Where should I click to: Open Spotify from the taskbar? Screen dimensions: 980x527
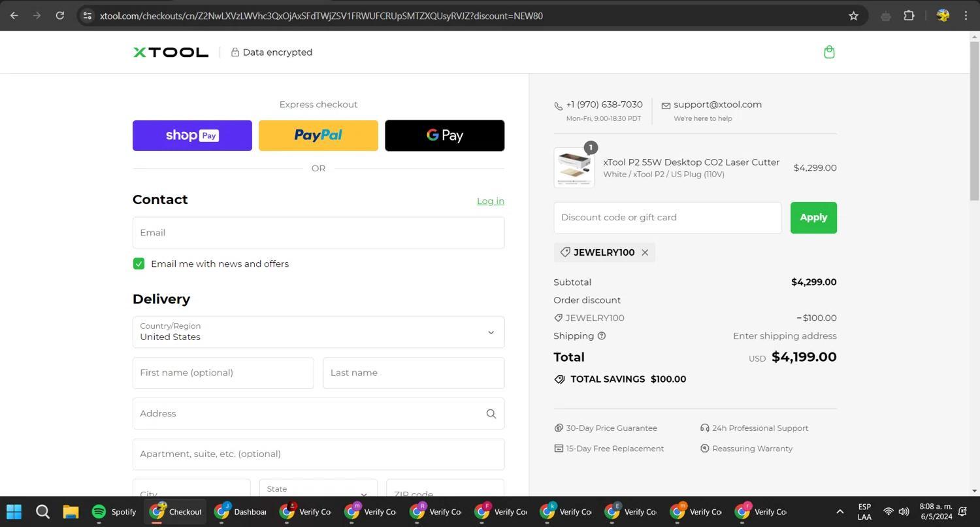[113, 511]
